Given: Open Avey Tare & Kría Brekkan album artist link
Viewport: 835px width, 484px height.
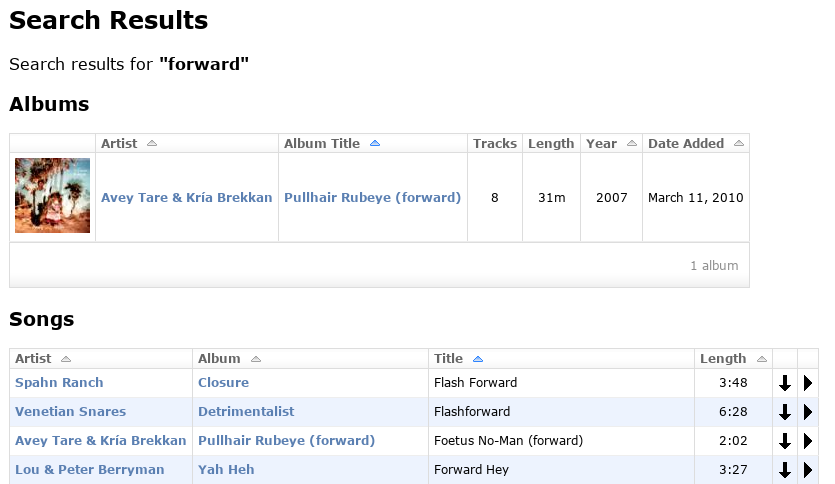Looking at the screenshot, I should pyautogui.click(x=186, y=198).
